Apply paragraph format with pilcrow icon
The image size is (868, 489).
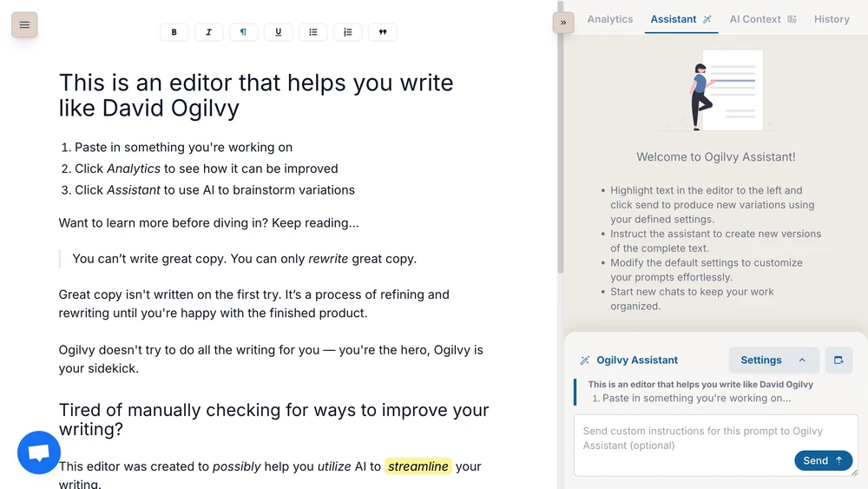pos(244,32)
